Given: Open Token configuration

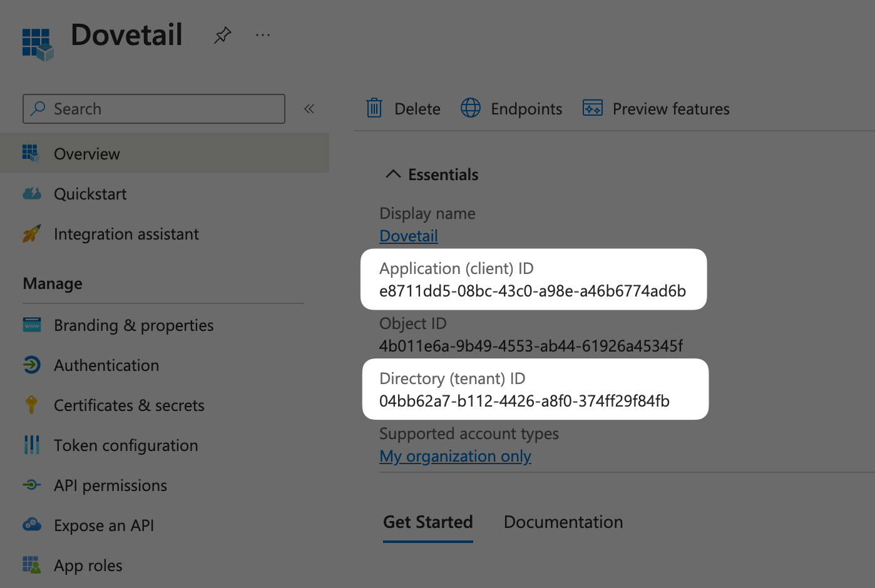Looking at the screenshot, I should [x=126, y=445].
